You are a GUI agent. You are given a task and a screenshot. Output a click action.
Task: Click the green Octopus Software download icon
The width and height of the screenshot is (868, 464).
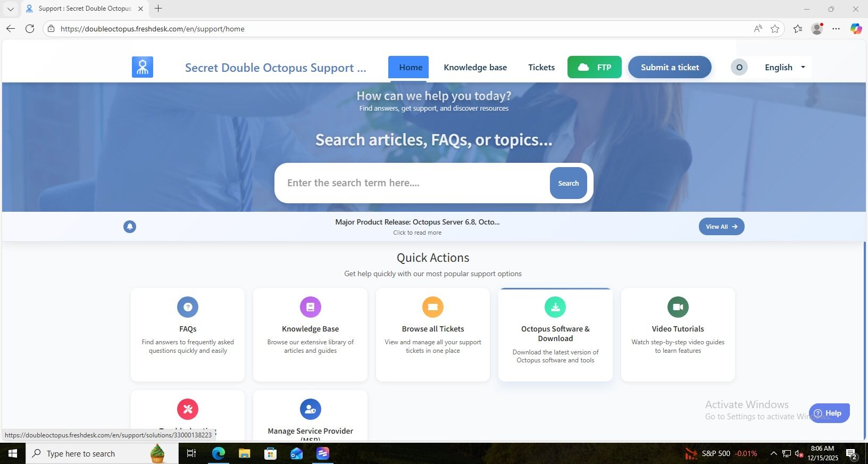pos(555,307)
